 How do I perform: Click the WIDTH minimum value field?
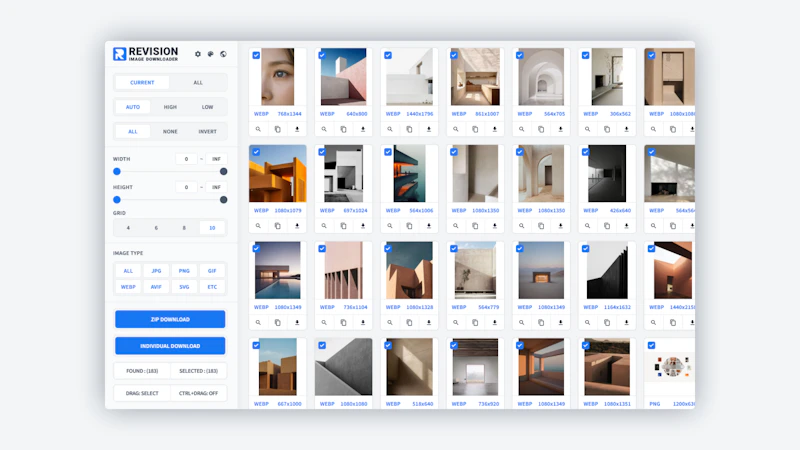[x=186, y=159]
